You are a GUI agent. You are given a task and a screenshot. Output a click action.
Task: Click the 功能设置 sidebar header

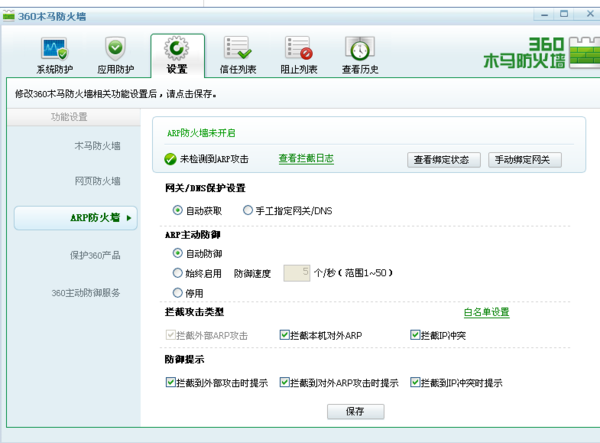(69, 117)
